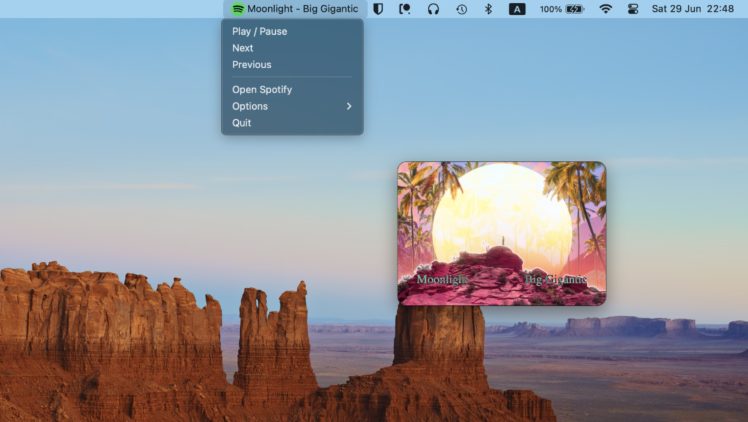This screenshot has height=422, width=748.
Task: Open Time Machine clock icon
Action: coord(461,9)
